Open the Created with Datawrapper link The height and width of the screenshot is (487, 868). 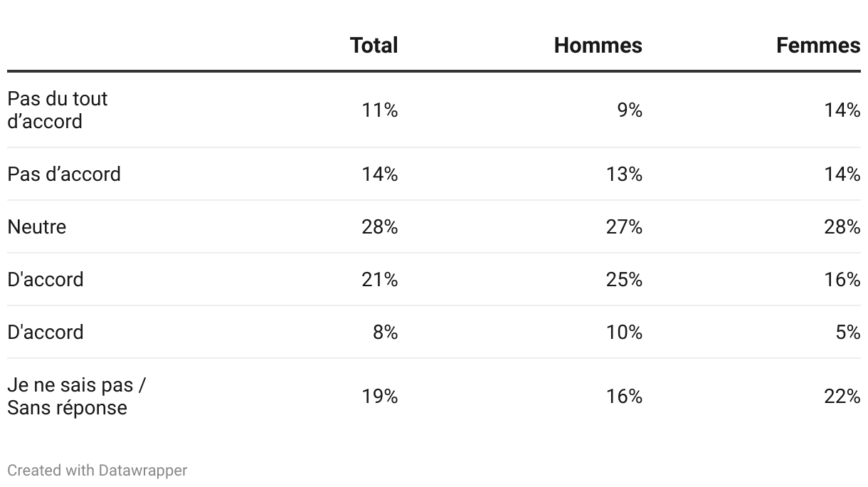coord(97,471)
